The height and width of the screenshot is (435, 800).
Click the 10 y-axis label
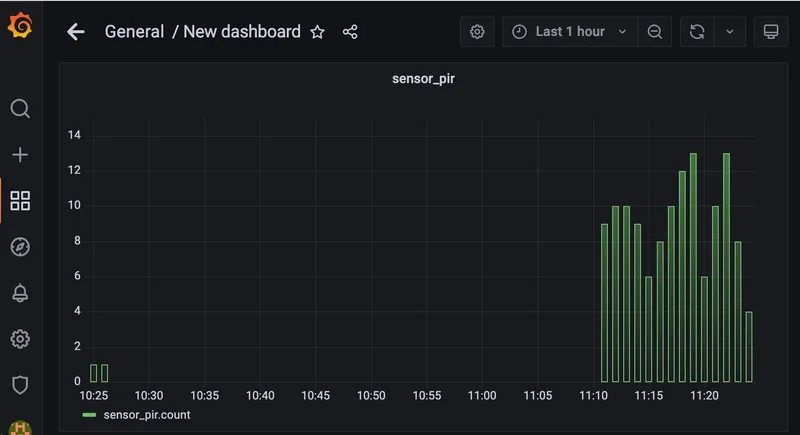(74, 206)
